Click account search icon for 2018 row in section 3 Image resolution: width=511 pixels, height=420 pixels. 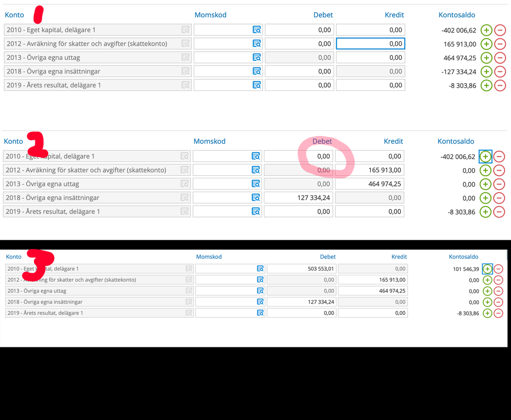[189, 302]
